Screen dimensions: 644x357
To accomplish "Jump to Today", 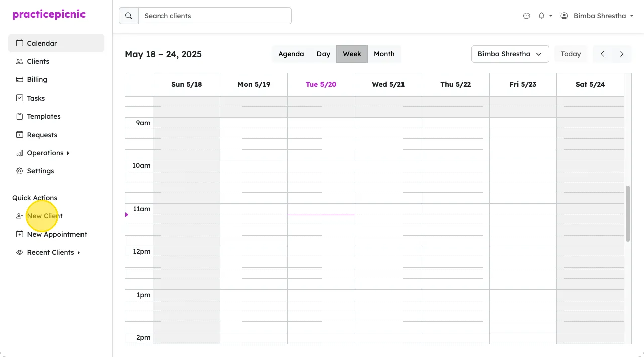I will [x=571, y=54].
